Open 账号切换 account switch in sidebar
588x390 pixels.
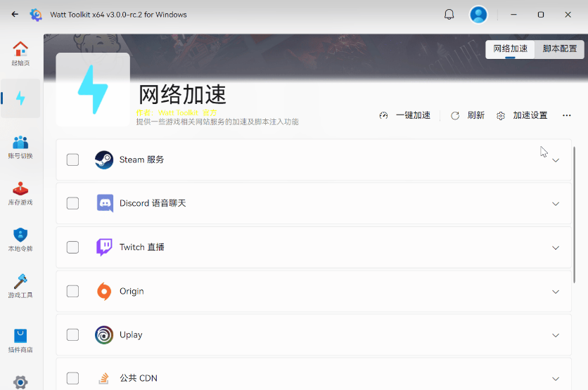(20, 147)
